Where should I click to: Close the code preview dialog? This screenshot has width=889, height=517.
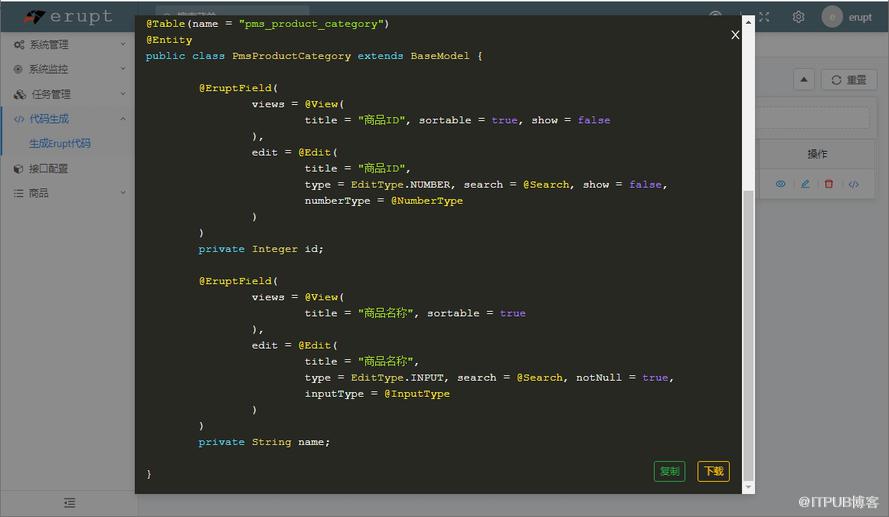click(x=735, y=35)
